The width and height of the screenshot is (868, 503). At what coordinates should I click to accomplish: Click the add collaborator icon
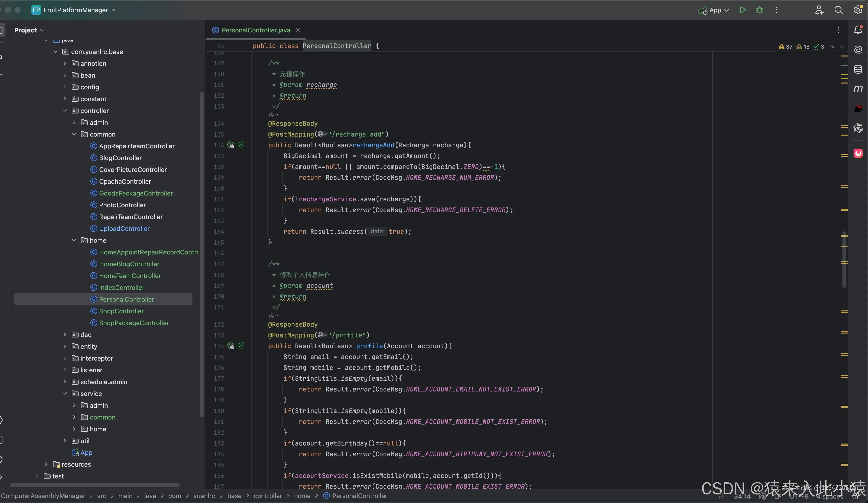819,10
